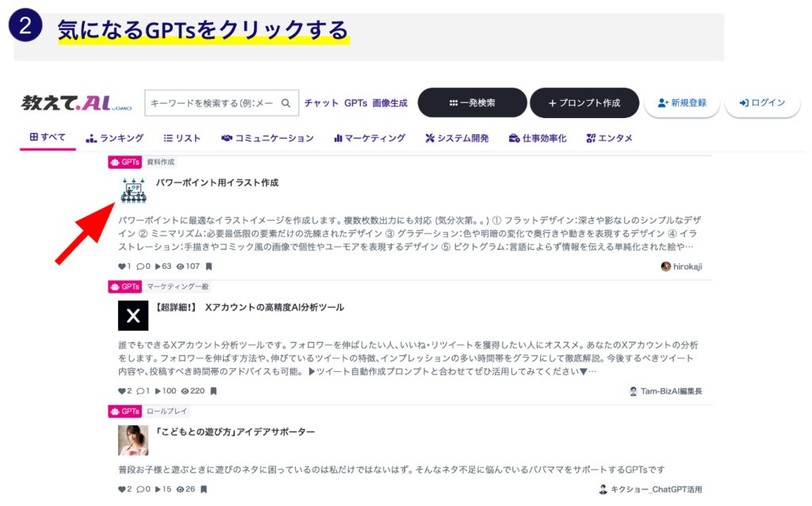Open the 画像生成 header link
The height and width of the screenshot is (506, 812).
pos(389,103)
